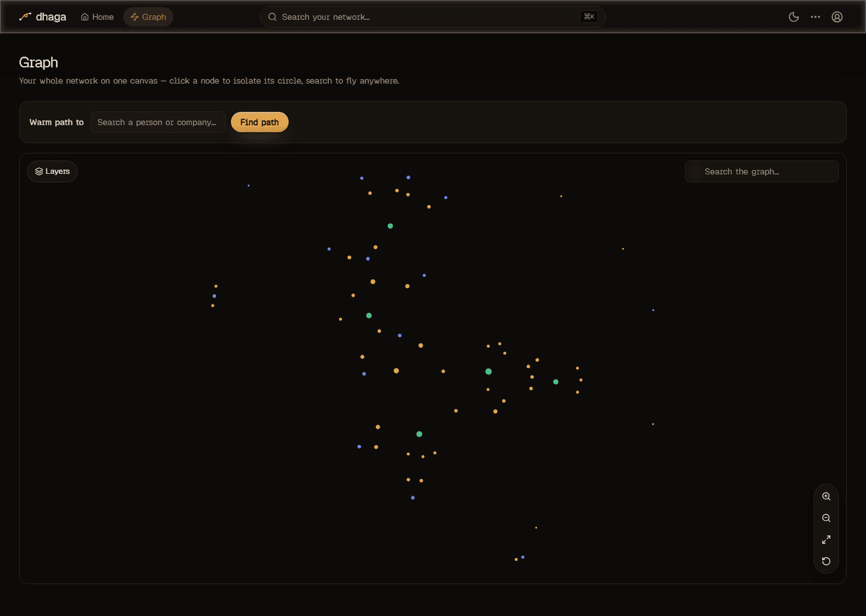
Task: Click the magnifier icon in the top search bar
Action: tap(272, 17)
